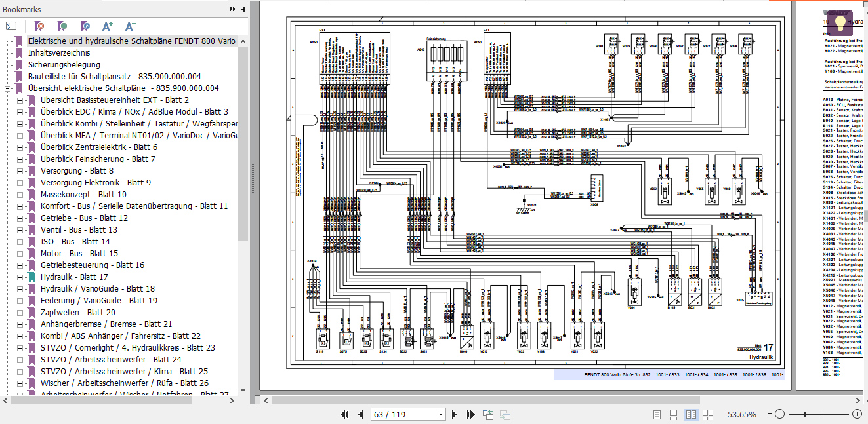Switch to continuous scrolling view

tap(674, 414)
